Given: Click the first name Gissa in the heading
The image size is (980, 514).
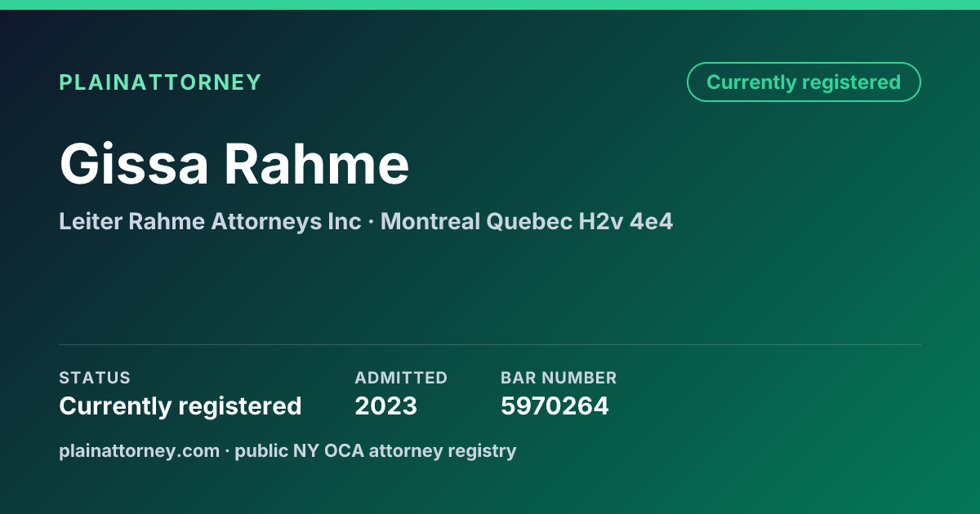Looking at the screenshot, I should [x=136, y=164].
